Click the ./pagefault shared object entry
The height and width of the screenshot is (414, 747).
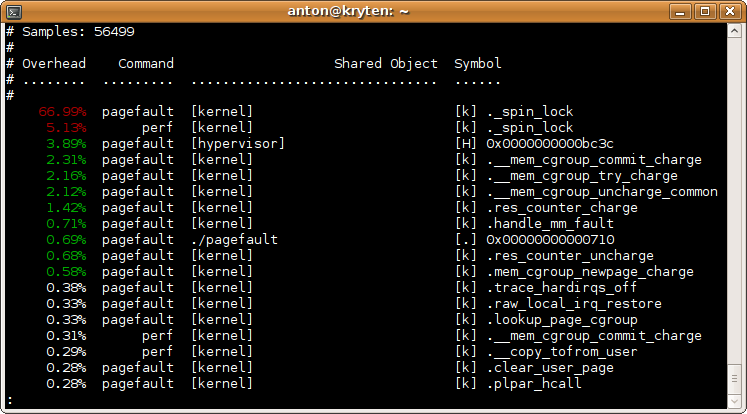click(x=234, y=239)
